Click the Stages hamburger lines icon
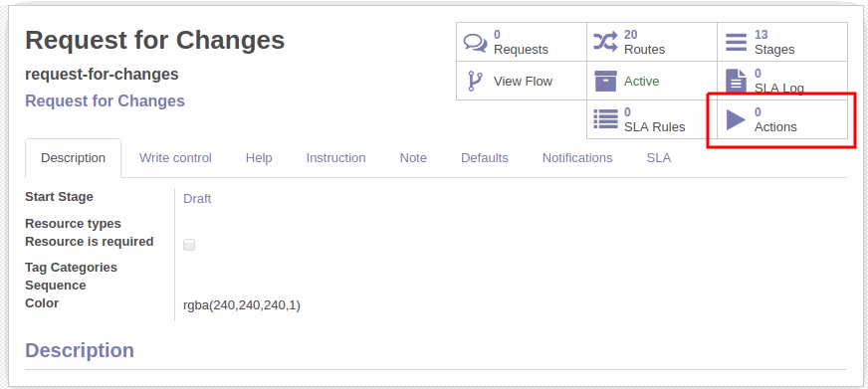 tap(737, 42)
